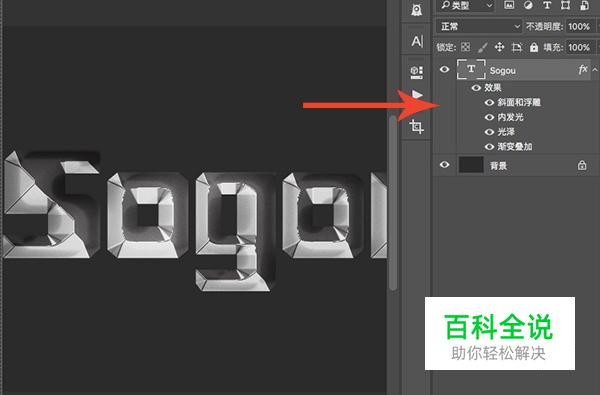Viewport: 600px width, 395px height.
Task: Click the 不透明度 100% field
Action: (579, 26)
